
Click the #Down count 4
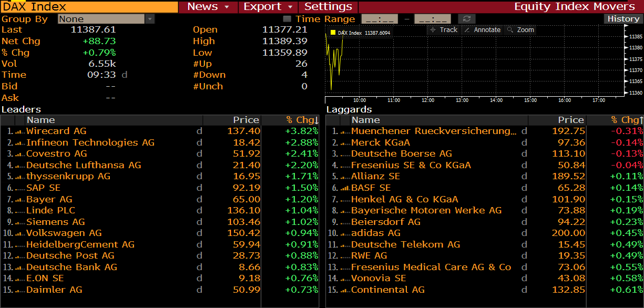(304, 75)
